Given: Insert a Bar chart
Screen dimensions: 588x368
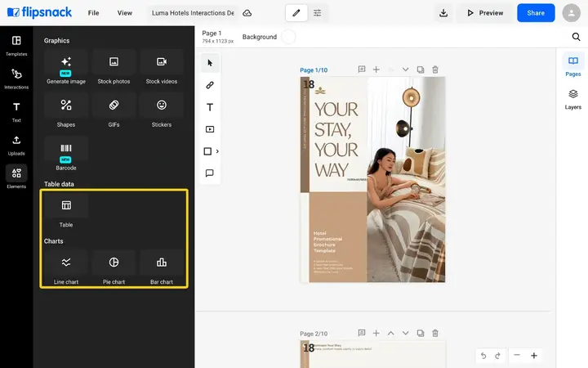Looking at the screenshot, I should coord(162,268).
